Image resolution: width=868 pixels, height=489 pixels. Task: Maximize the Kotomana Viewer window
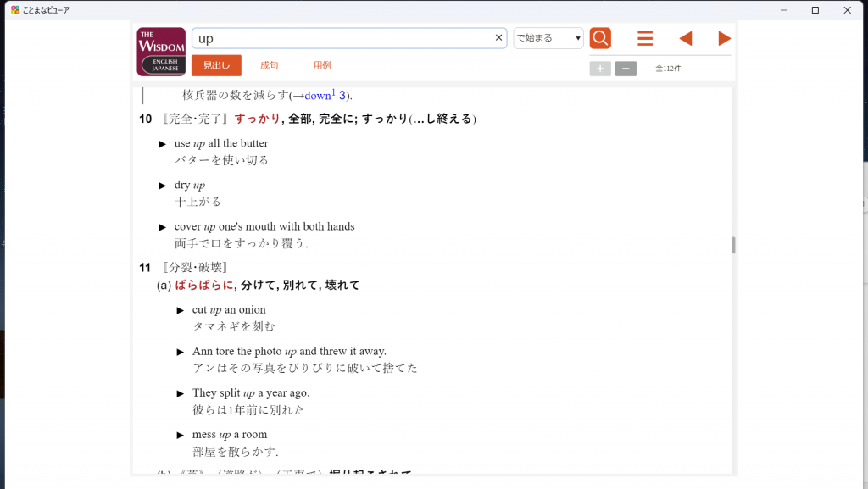815,10
